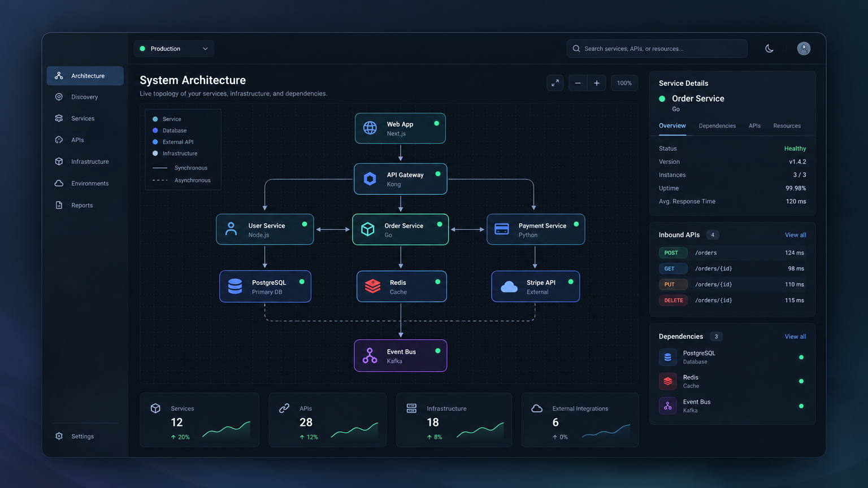This screenshot has height=488, width=868.
Task: Open the Resources tab
Action: coord(787,126)
